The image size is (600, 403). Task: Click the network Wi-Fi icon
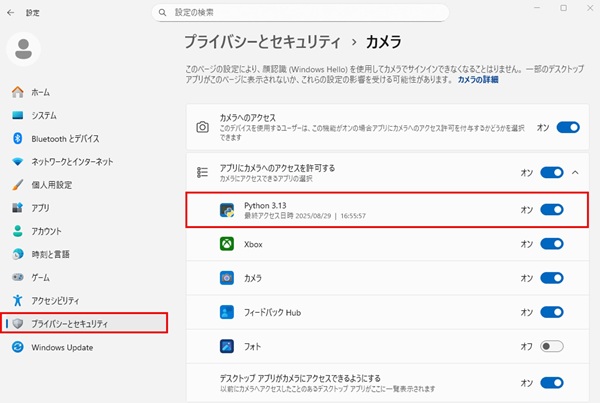[18, 162]
